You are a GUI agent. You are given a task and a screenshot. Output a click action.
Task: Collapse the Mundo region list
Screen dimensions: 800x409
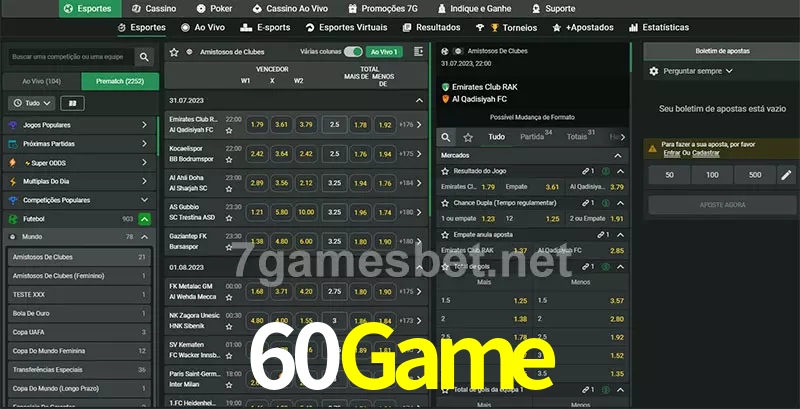point(144,237)
